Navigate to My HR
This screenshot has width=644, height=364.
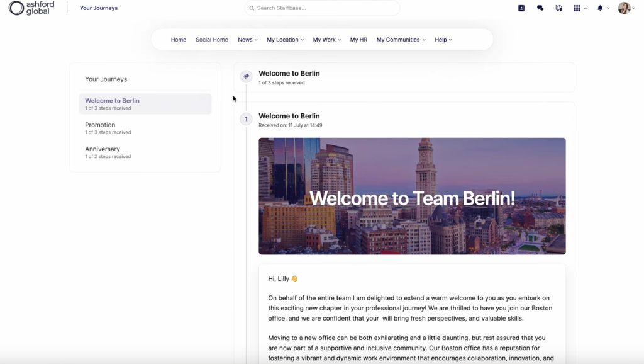tap(358, 40)
